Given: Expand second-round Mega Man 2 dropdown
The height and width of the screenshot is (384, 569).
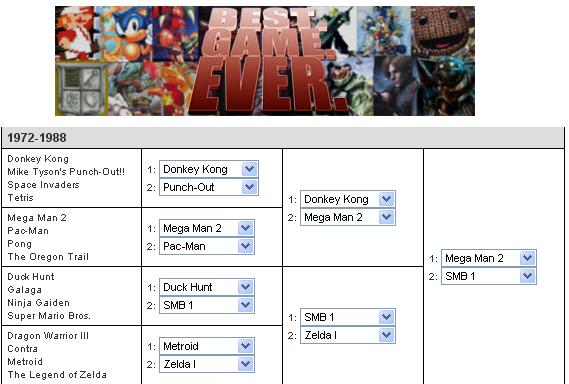Looking at the screenshot, I should click(x=348, y=217).
